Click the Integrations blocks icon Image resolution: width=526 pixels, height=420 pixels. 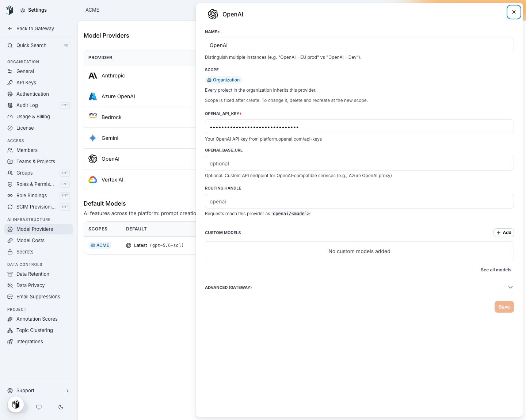point(10,341)
